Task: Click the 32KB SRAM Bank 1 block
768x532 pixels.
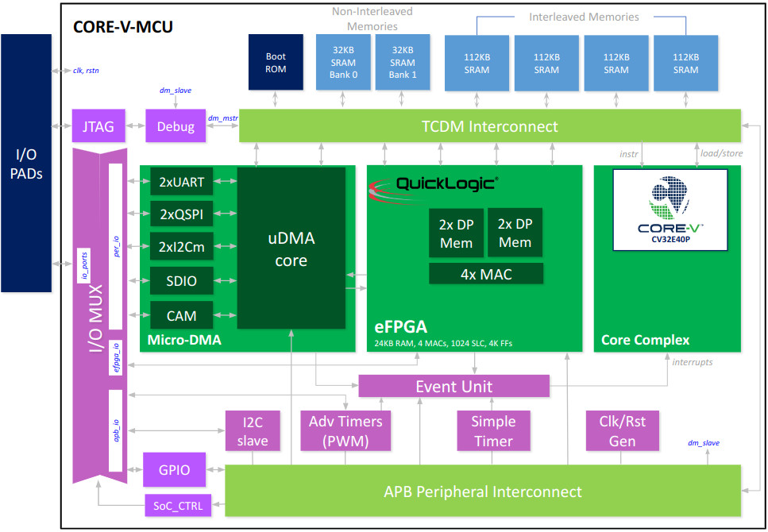Action: click(x=403, y=63)
